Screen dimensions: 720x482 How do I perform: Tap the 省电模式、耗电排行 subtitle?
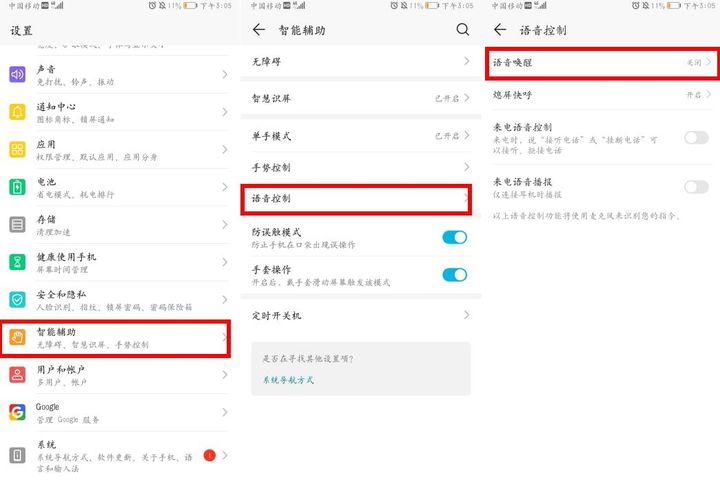(75, 194)
